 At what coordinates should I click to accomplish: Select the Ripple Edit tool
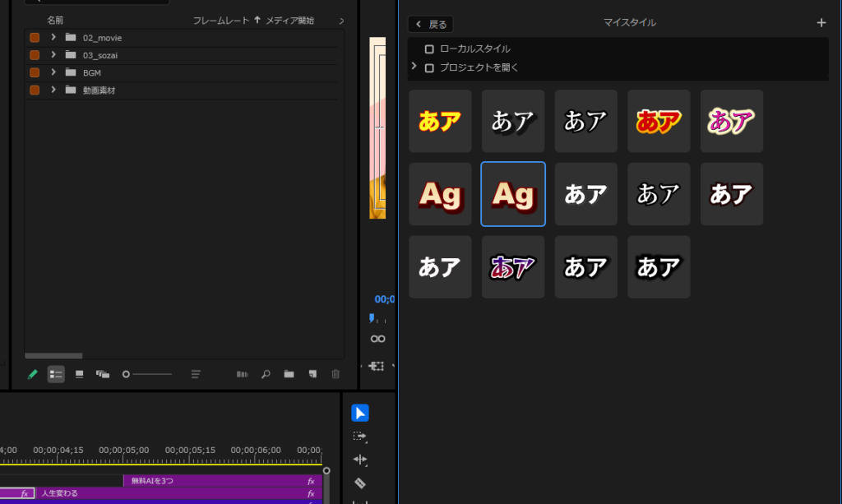tap(360, 460)
